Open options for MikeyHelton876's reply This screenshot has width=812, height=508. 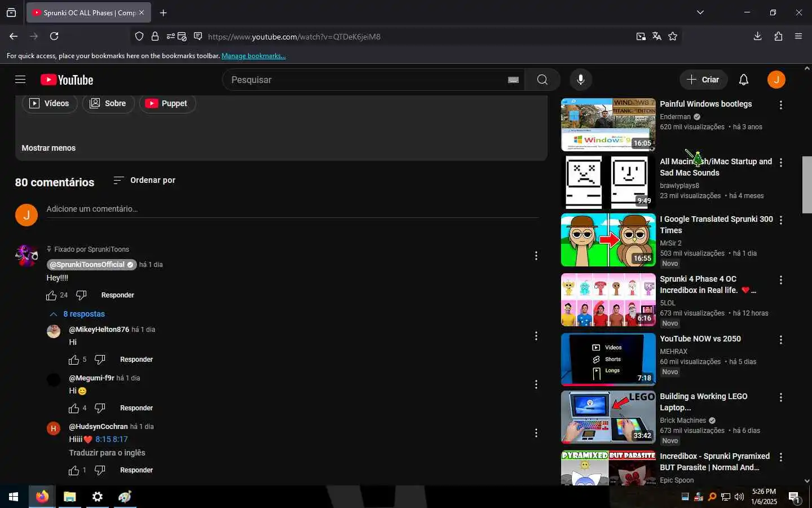pos(536,336)
